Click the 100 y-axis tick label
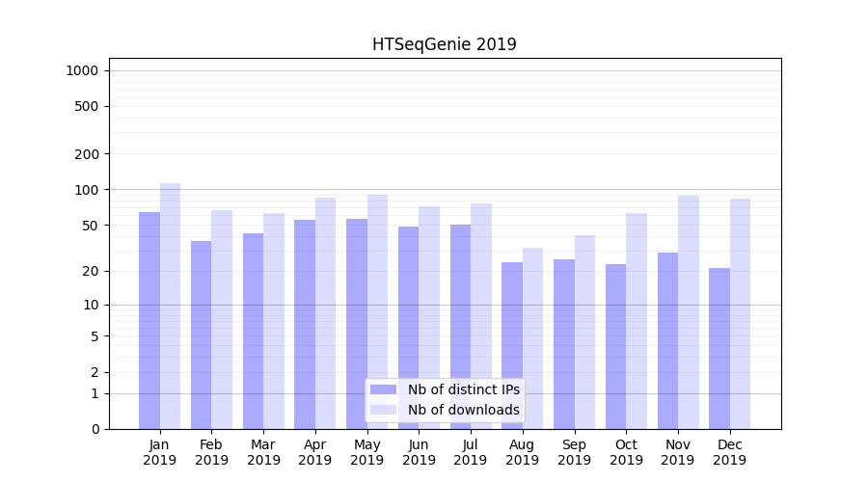 pyautogui.click(x=85, y=190)
